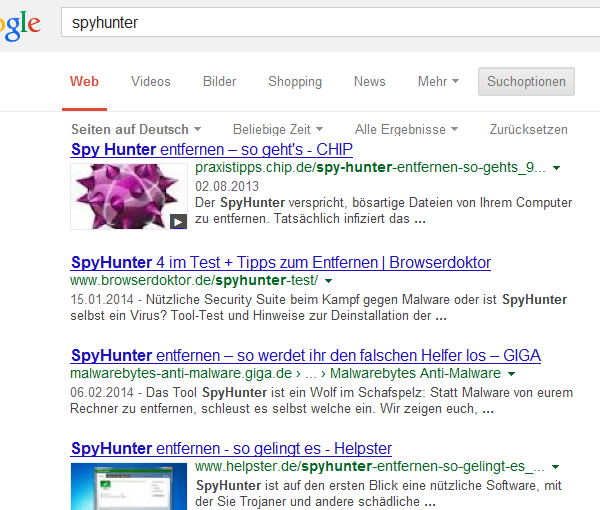600x510 pixels.
Task: Click the Helpster screenshot thumbnail
Action: (x=129, y=486)
